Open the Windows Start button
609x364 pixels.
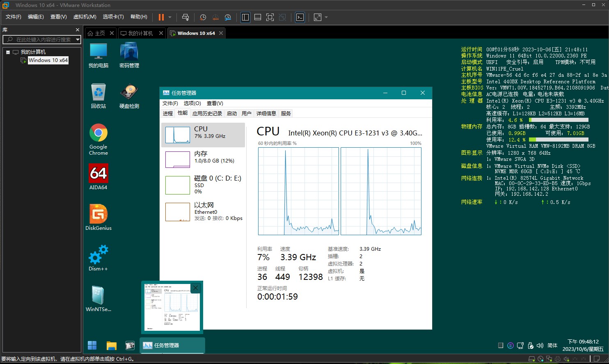92,346
